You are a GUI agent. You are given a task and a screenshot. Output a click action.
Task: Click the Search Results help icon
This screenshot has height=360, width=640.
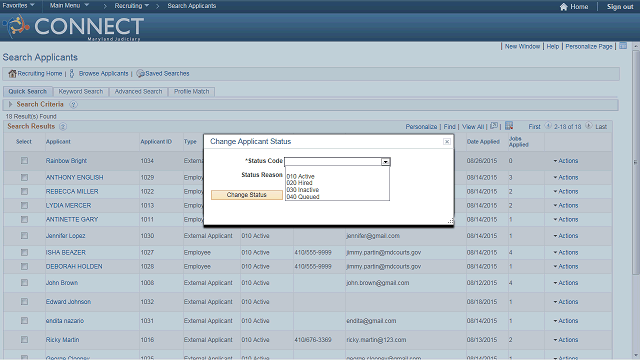pyautogui.click(x=63, y=127)
